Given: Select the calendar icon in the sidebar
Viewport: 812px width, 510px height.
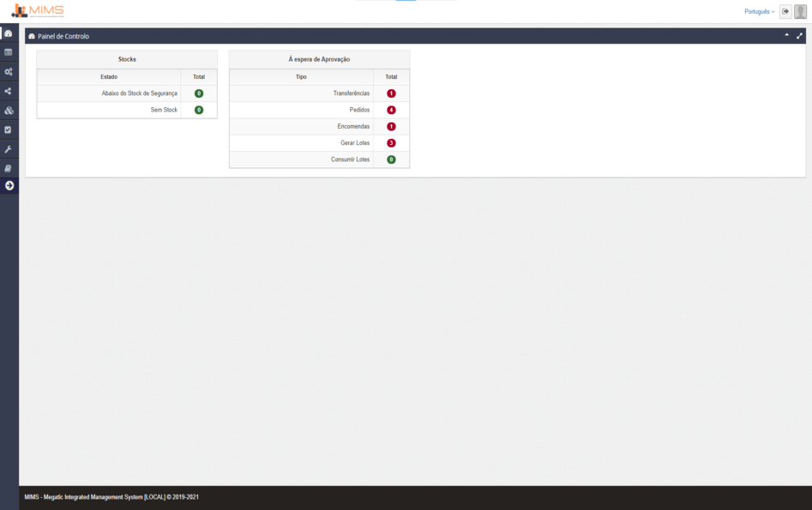Looking at the screenshot, I should click(9, 52).
